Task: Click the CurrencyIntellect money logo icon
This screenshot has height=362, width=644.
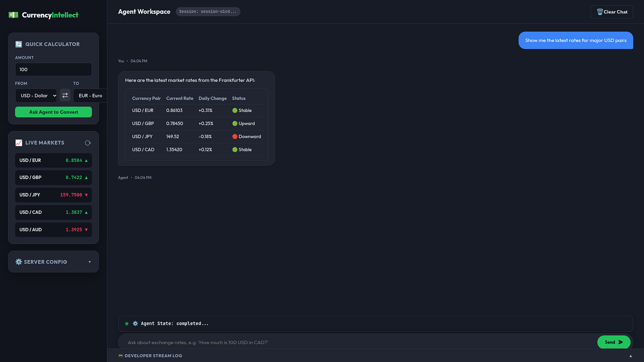Action: [13, 15]
